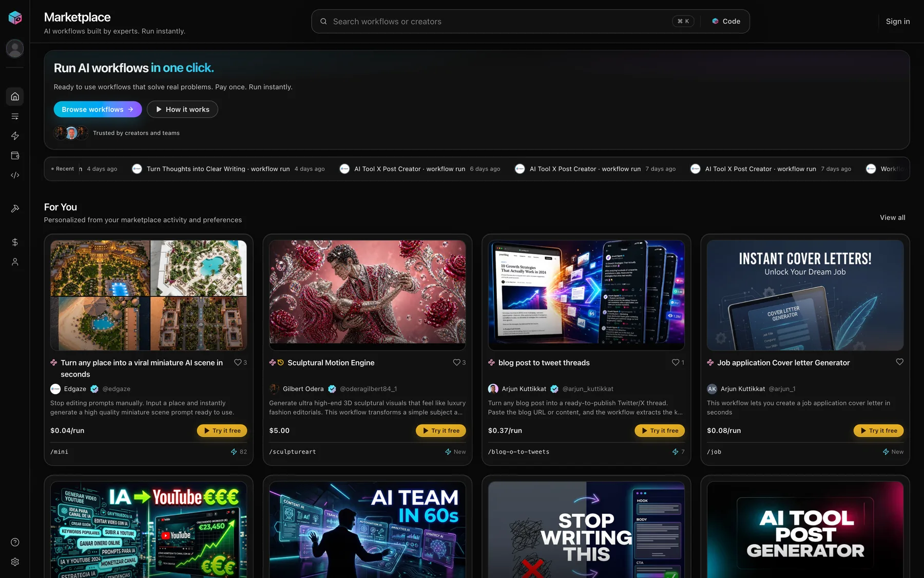Click the list/feed icon in sidebar
Viewport: 924px width, 578px height.
(15, 116)
